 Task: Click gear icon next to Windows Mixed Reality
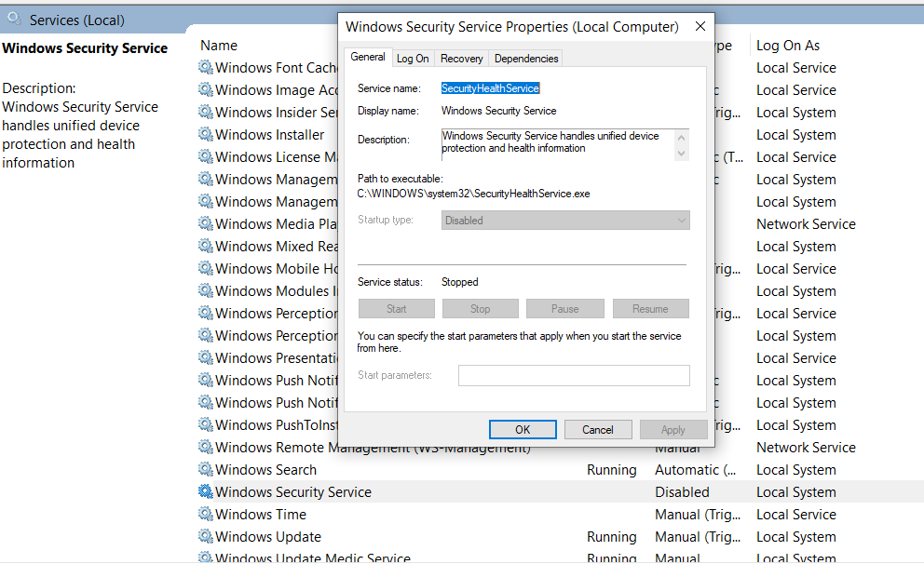click(x=205, y=246)
